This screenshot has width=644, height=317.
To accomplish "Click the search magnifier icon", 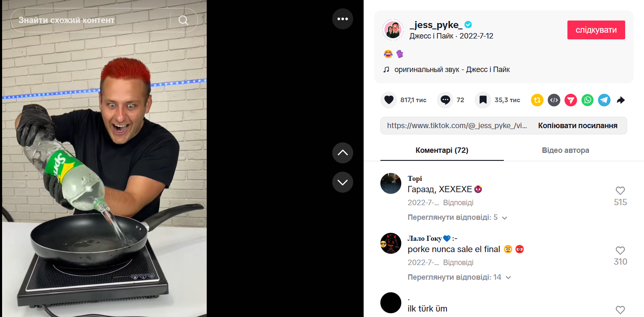I will click(x=183, y=20).
